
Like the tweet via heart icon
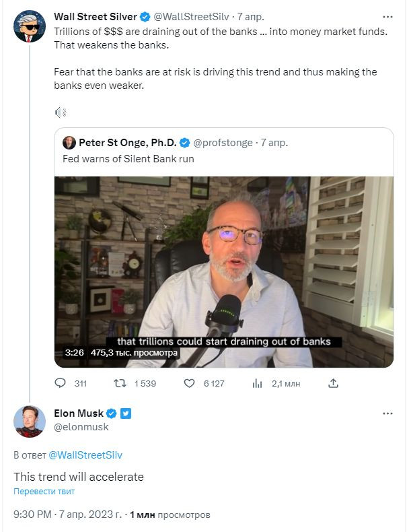pos(190,383)
